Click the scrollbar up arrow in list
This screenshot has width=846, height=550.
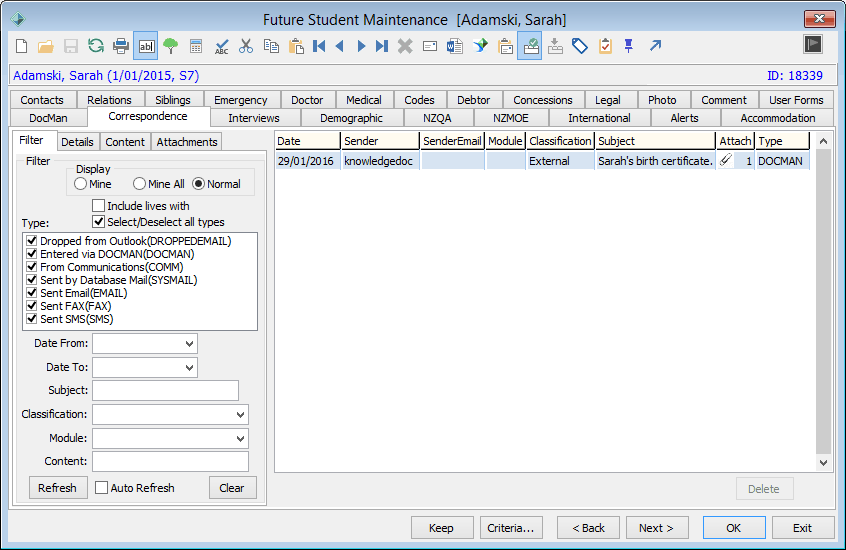[823, 141]
